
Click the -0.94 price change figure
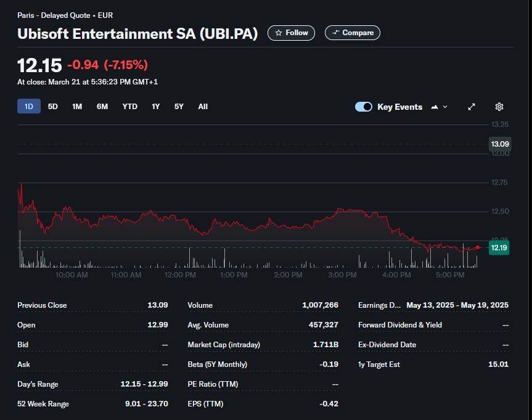pyautogui.click(x=83, y=65)
